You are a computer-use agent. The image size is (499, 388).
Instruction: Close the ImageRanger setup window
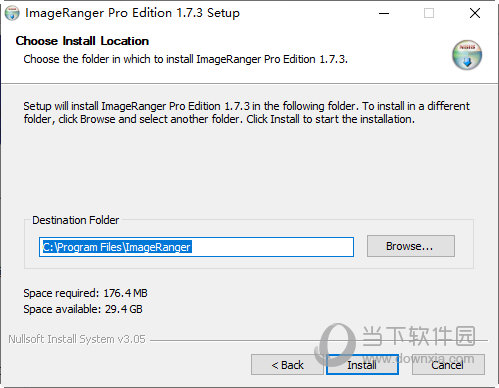475,13
